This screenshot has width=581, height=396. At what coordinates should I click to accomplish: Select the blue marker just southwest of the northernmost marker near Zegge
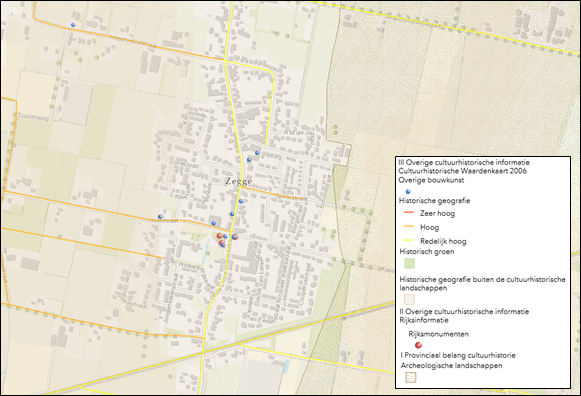point(249,160)
